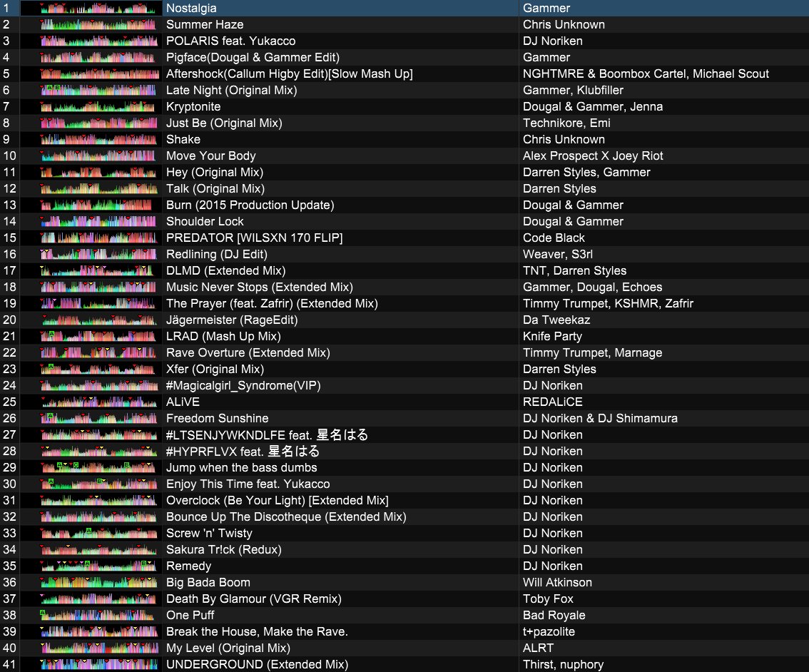
Task: Select the track Move Your Body
Action: (211, 156)
